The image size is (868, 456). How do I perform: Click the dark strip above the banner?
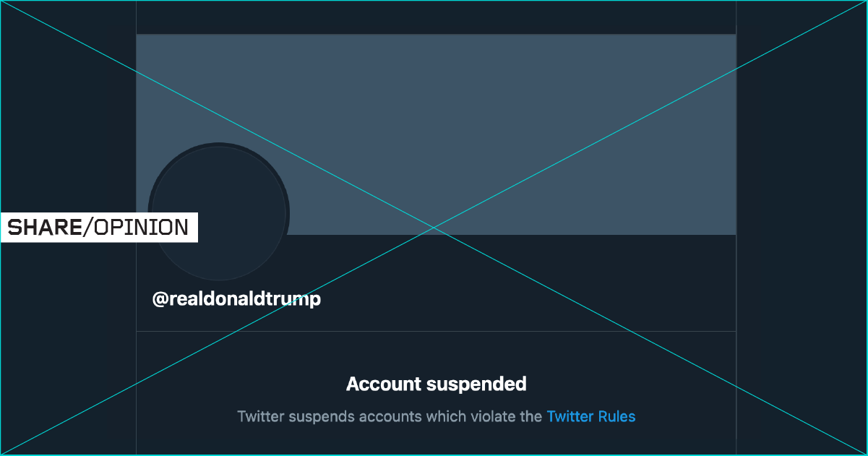tap(436, 17)
